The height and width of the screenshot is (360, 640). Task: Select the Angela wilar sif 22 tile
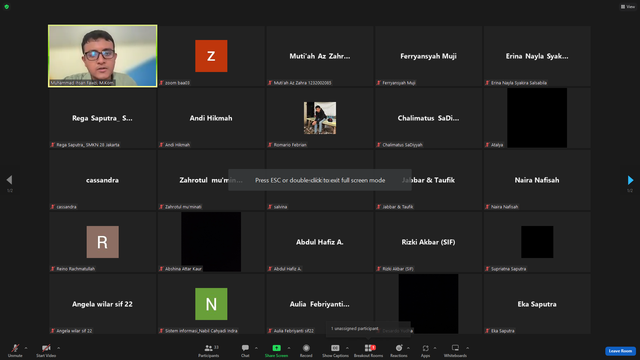coord(102,304)
